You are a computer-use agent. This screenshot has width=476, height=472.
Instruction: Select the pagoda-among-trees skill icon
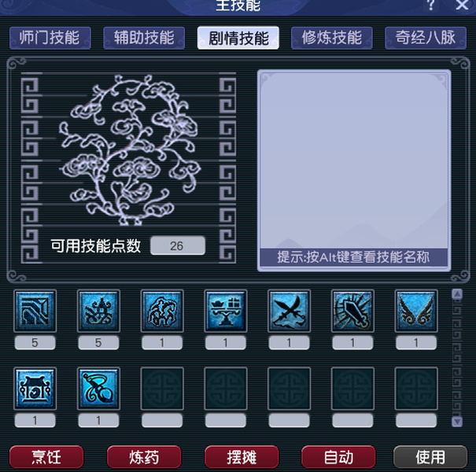[x=98, y=311]
